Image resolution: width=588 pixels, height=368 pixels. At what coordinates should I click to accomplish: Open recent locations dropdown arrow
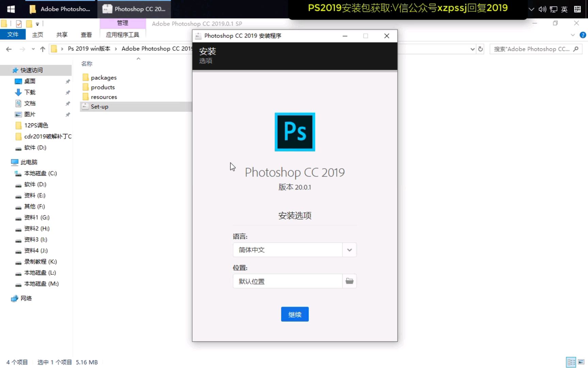coord(33,49)
